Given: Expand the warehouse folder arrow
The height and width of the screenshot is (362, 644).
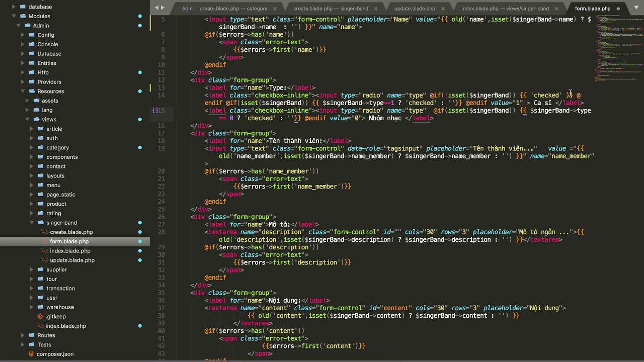Looking at the screenshot, I should point(32,307).
